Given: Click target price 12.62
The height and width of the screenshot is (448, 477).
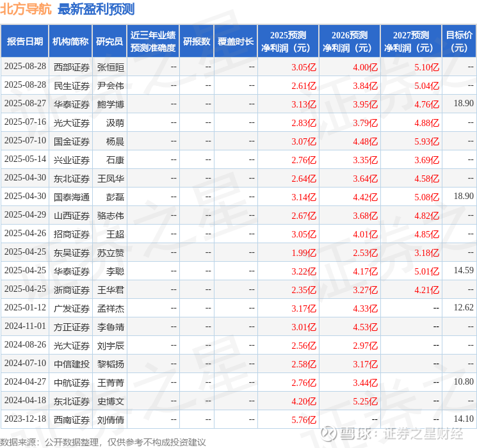Looking at the screenshot, I should click(464, 307).
